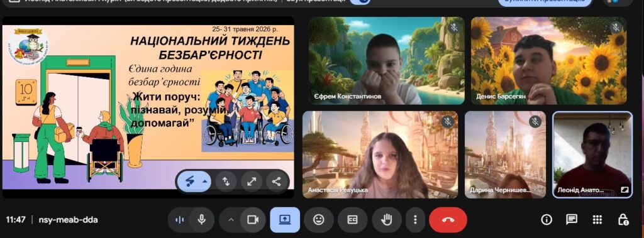The height and width of the screenshot is (238, 644).
Task: Click the share icon on the presentation
Action: click(x=277, y=181)
